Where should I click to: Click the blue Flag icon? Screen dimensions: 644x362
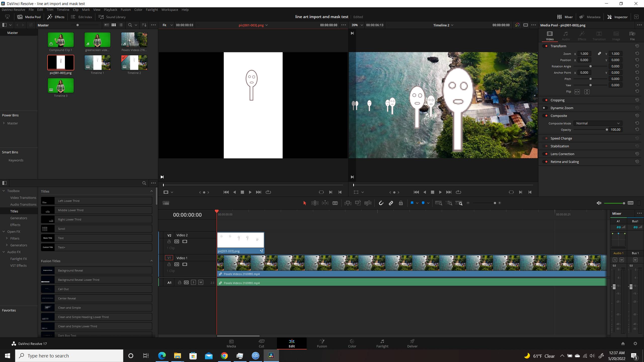click(x=412, y=203)
